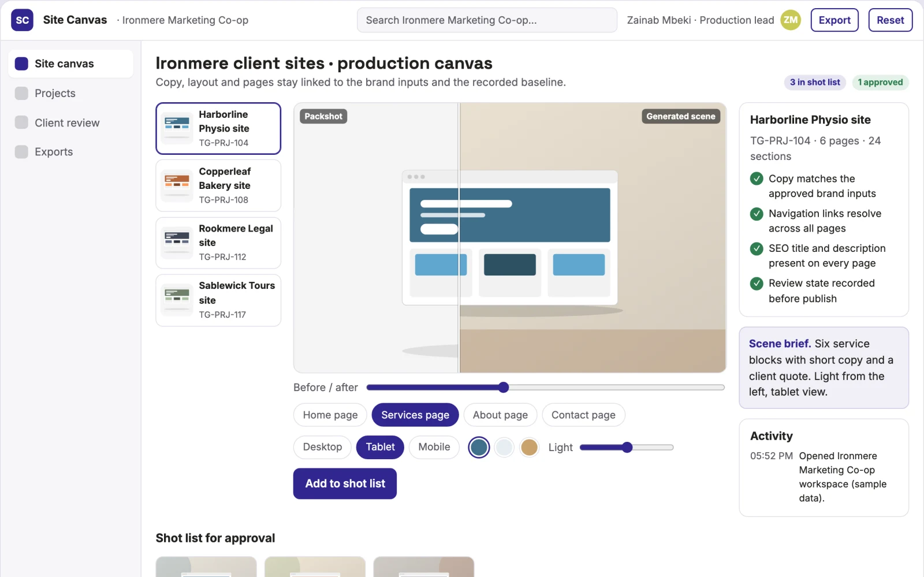Click green check beside Navigation links resolve
This screenshot has width=924, height=577.
point(757,214)
